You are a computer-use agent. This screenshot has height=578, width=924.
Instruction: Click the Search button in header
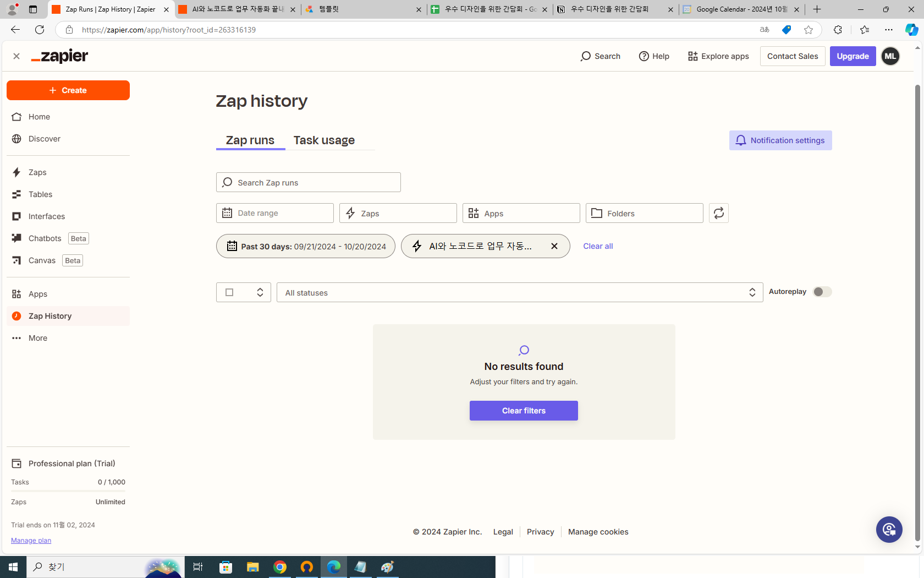click(600, 56)
